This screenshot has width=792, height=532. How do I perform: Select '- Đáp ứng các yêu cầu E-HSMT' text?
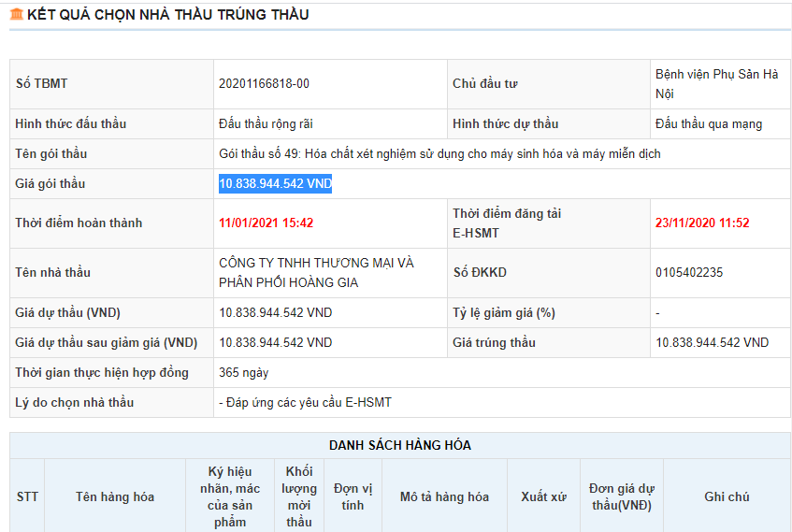coord(305,402)
